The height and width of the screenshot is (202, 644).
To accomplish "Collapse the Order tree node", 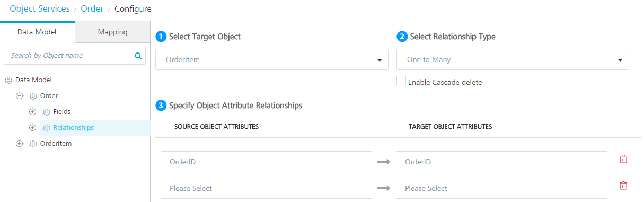I will click(x=20, y=96).
